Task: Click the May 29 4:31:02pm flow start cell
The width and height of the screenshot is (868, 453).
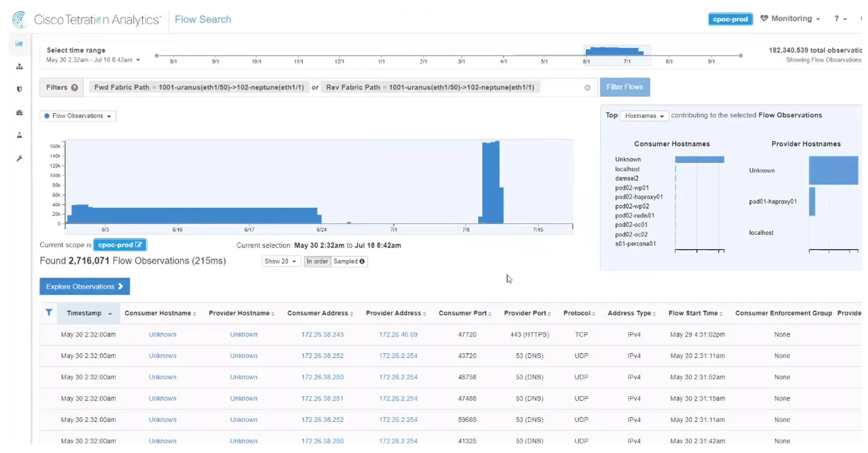Action: point(697,334)
